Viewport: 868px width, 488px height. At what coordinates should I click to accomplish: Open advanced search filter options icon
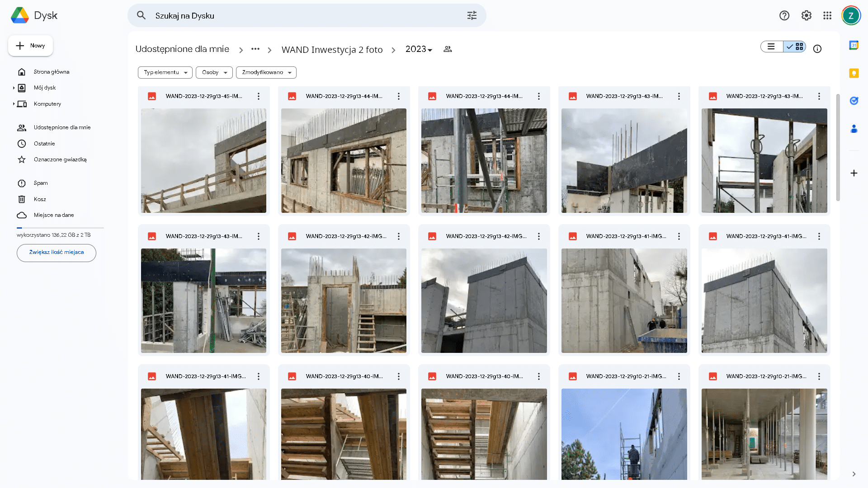tap(472, 16)
